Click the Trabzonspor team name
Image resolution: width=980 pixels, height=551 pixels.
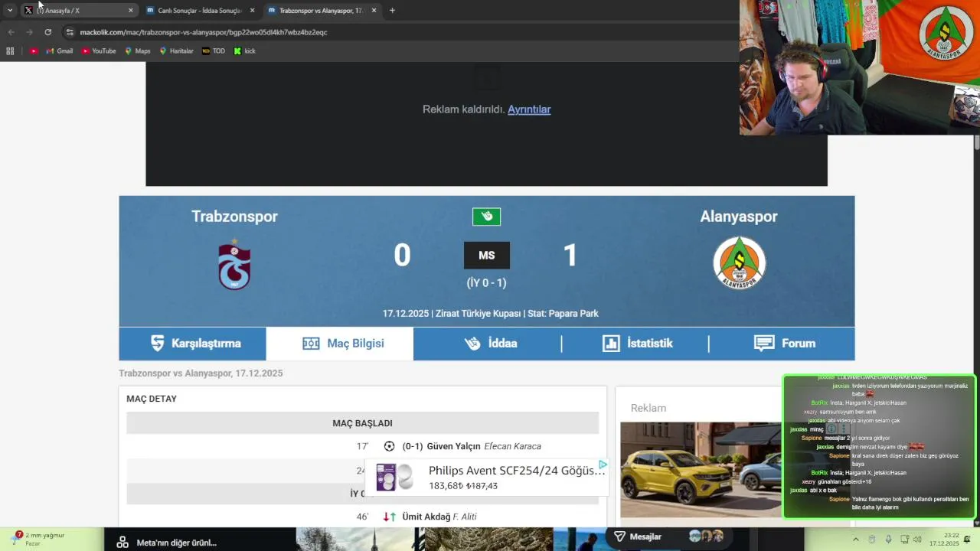(x=234, y=217)
